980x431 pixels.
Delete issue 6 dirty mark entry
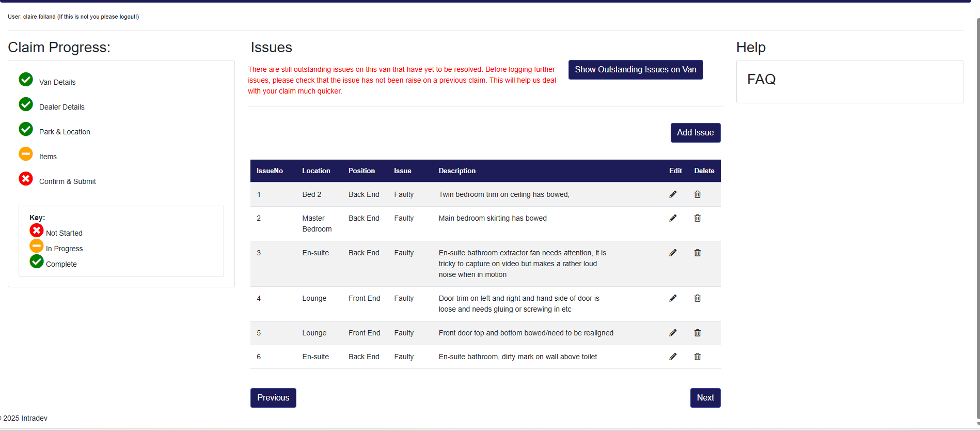pyautogui.click(x=698, y=357)
